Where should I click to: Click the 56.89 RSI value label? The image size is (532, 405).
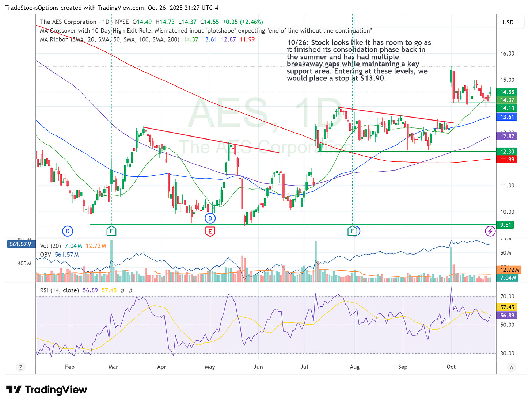[x=507, y=315]
